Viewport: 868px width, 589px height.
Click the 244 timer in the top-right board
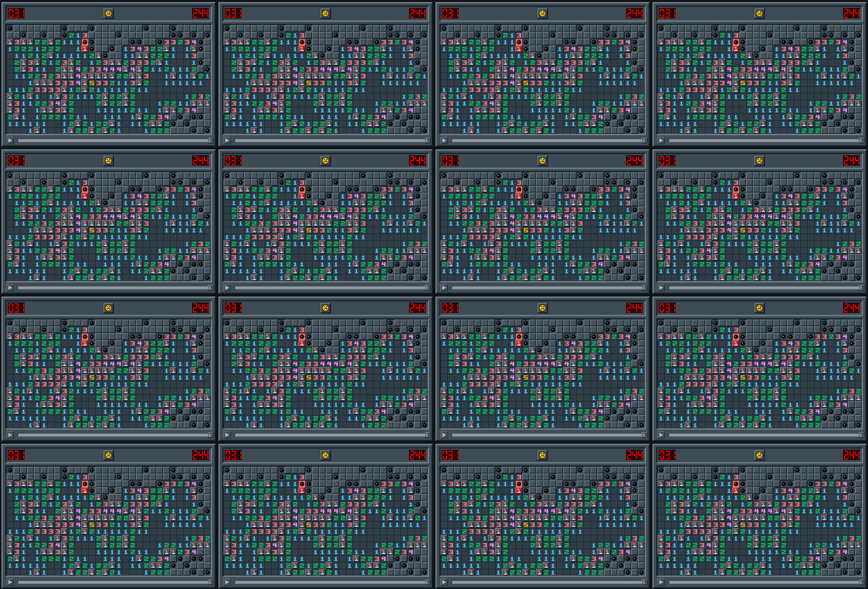[852, 13]
